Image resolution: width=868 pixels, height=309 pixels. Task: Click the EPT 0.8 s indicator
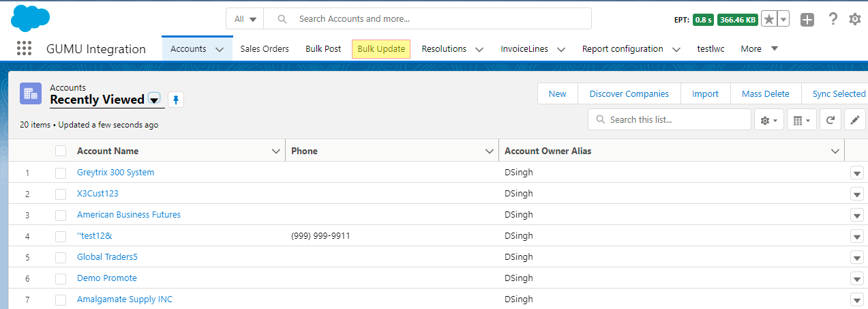coord(703,20)
